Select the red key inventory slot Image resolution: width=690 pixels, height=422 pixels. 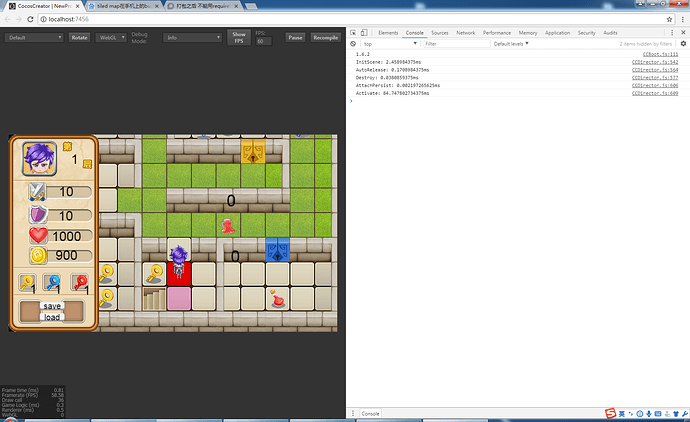(80, 283)
